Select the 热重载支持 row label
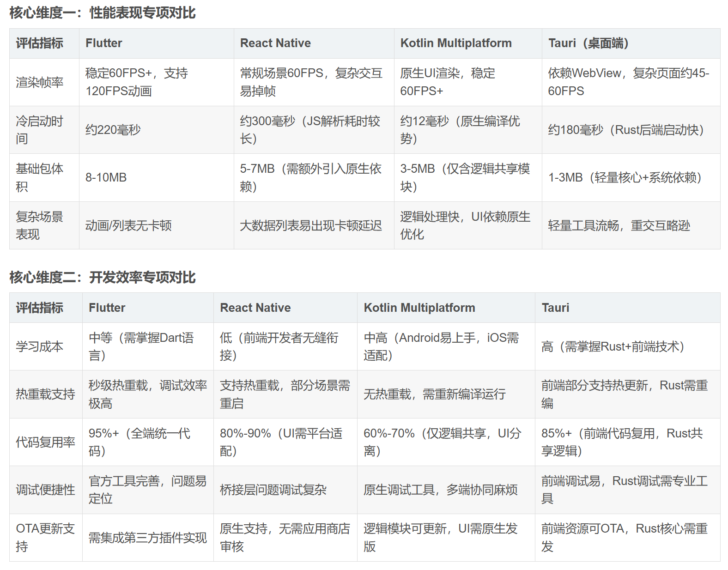The height and width of the screenshot is (570, 728). pyautogui.click(x=46, y=394)
